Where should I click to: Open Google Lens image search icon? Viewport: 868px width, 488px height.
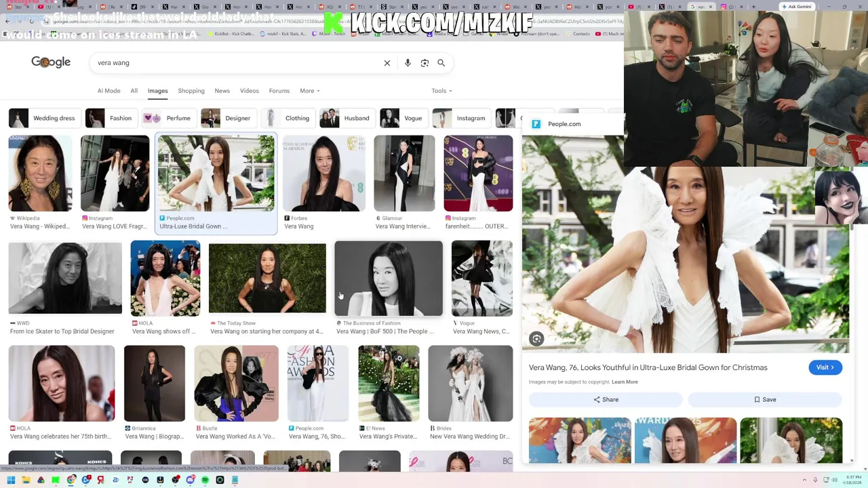tap(425, 63)
